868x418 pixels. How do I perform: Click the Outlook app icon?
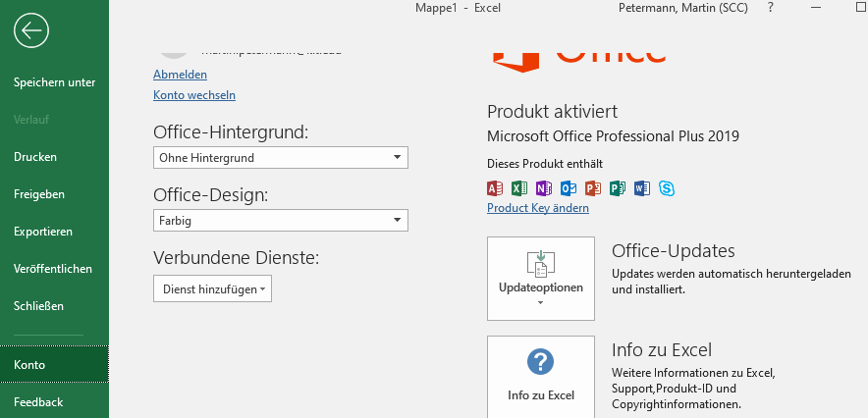[x=569, y=188]
